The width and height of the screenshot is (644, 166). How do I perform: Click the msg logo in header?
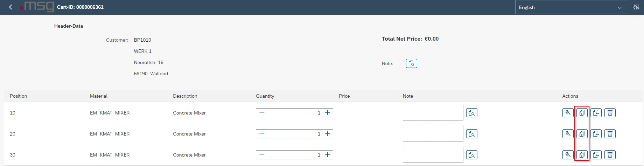click(37, 7)
